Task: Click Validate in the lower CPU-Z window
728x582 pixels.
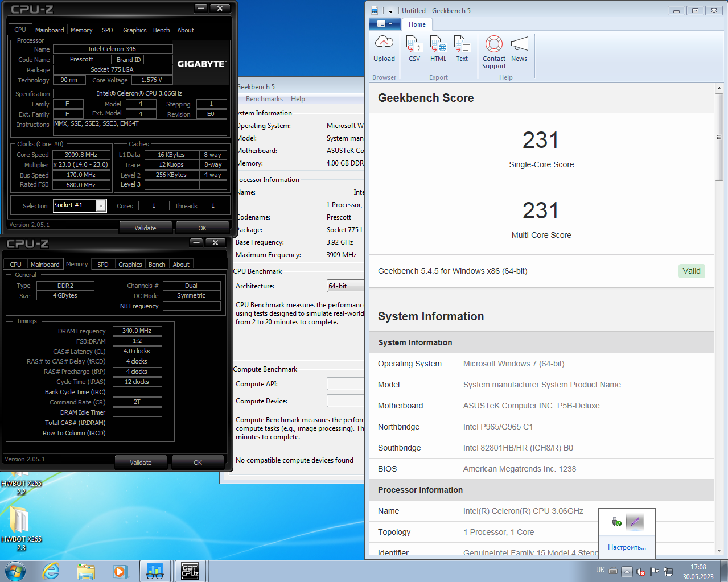Action: [141, 463]
